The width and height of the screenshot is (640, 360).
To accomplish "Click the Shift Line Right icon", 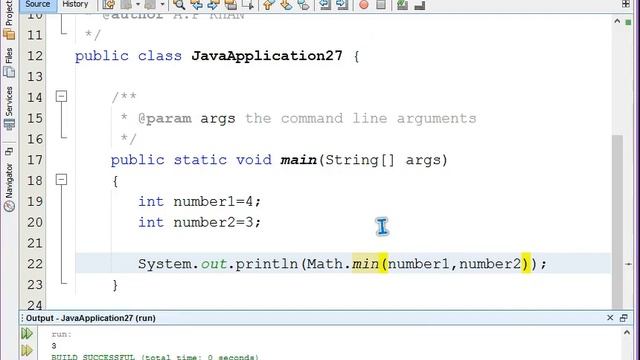I will (342, 4).
